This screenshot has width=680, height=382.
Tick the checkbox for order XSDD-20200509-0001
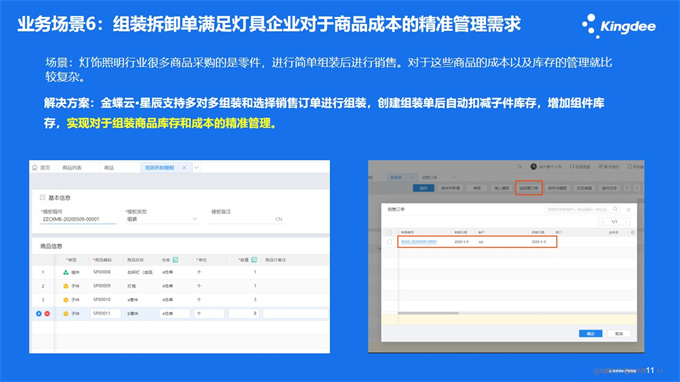coord(389,242)
